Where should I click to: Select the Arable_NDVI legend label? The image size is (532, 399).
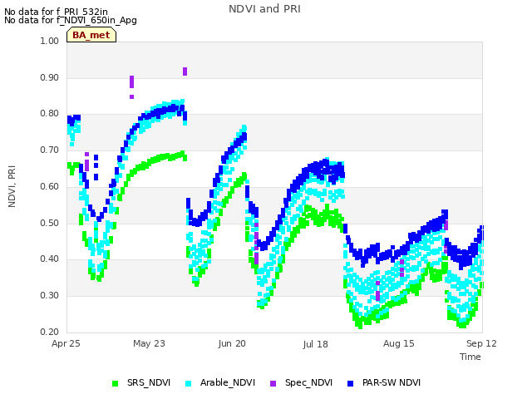coord(227,382)
